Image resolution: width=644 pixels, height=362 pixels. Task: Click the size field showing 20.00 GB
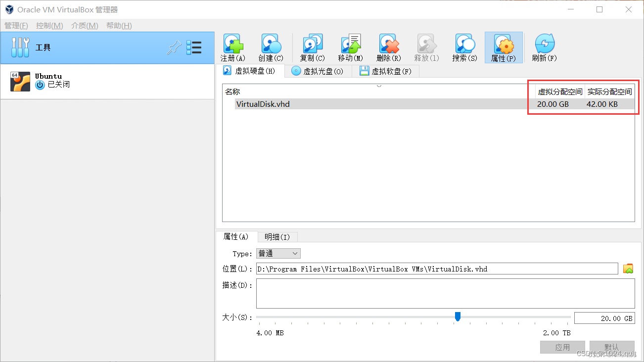[604, 318]
